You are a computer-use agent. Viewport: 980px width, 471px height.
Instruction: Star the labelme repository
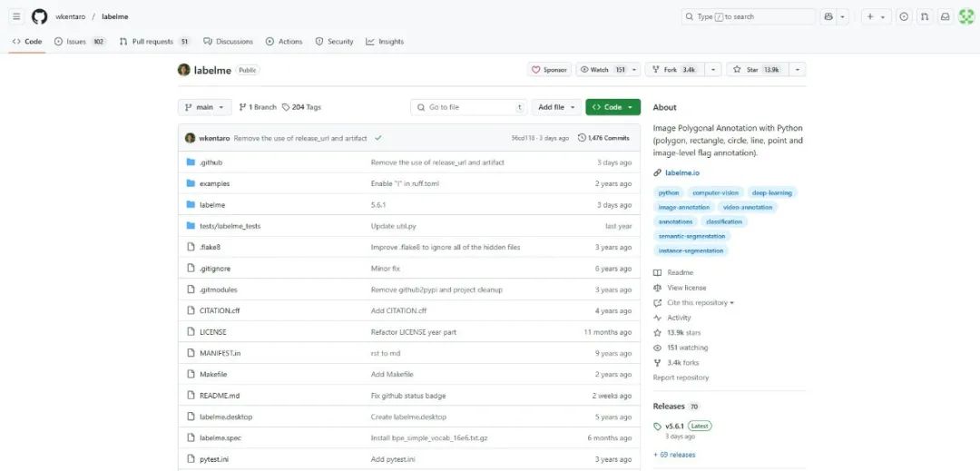pyautogui.click(x=756, y=70)
